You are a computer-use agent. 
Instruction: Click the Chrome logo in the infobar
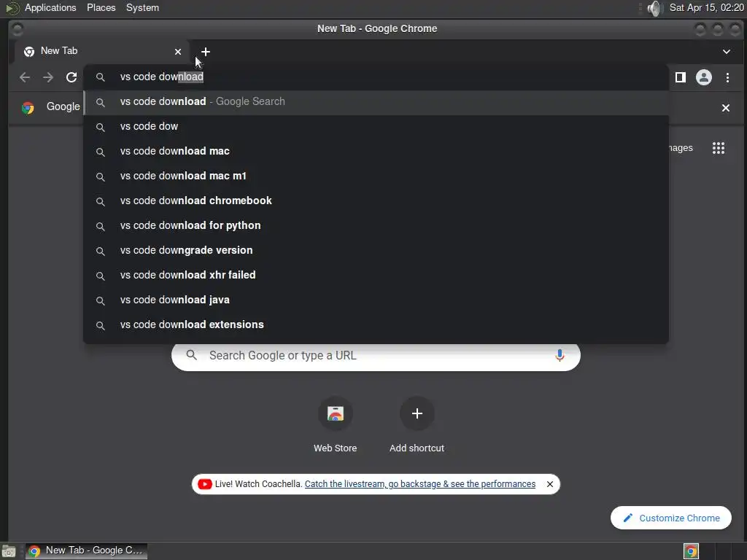(28, 108)
